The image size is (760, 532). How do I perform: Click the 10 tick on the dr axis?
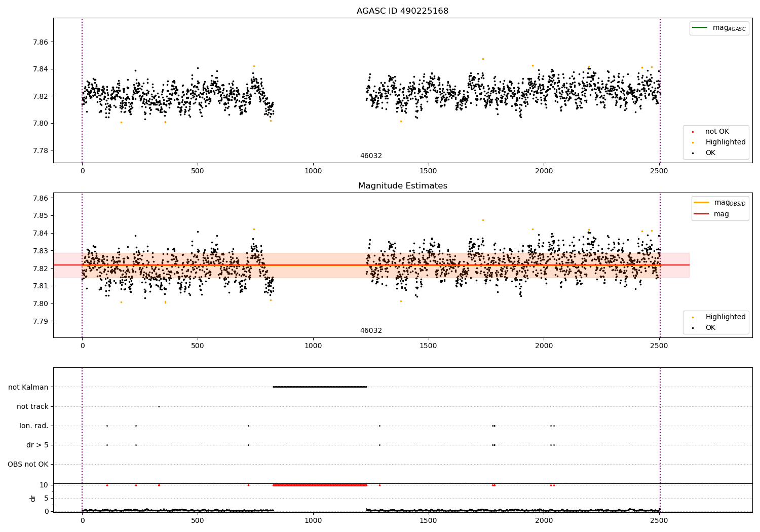(44, 485)
